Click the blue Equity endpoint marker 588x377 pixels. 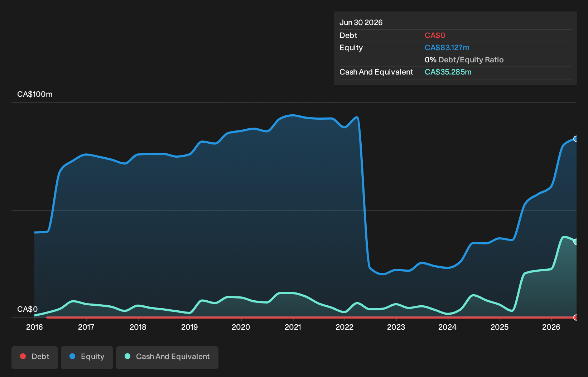pyautogui.click(x=576, y=139)
